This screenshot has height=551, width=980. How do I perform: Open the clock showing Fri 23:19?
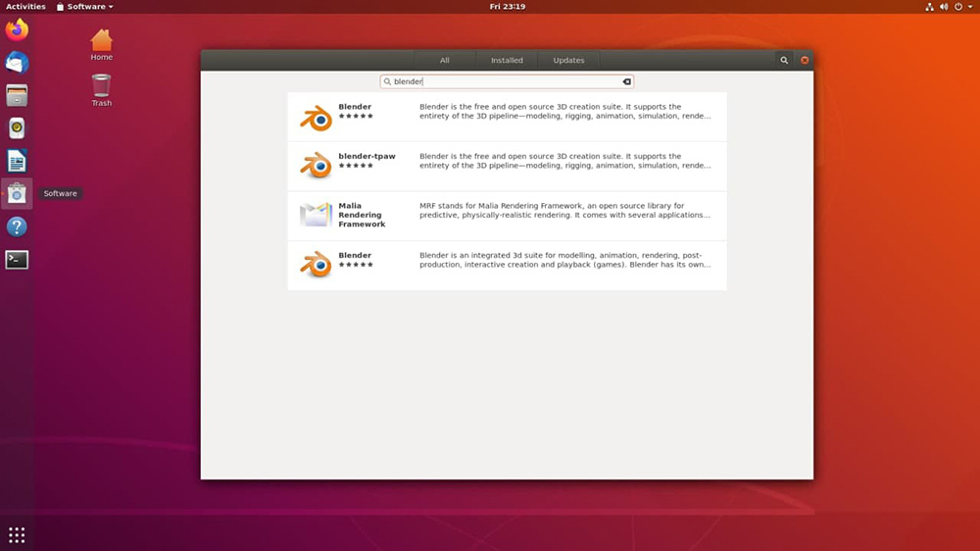point(508,7)
